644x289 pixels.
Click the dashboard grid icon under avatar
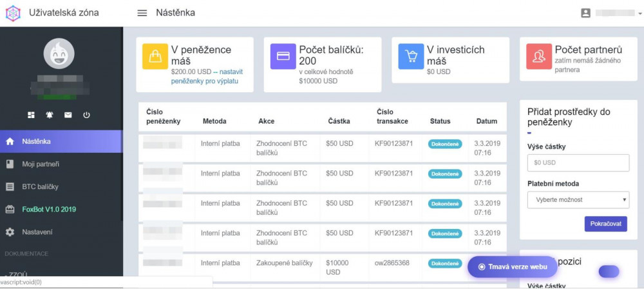(31, 115)
